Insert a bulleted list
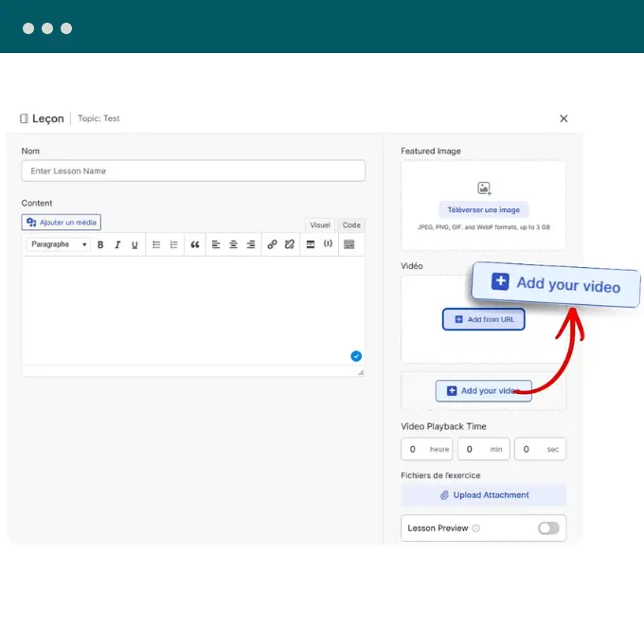 156,244
